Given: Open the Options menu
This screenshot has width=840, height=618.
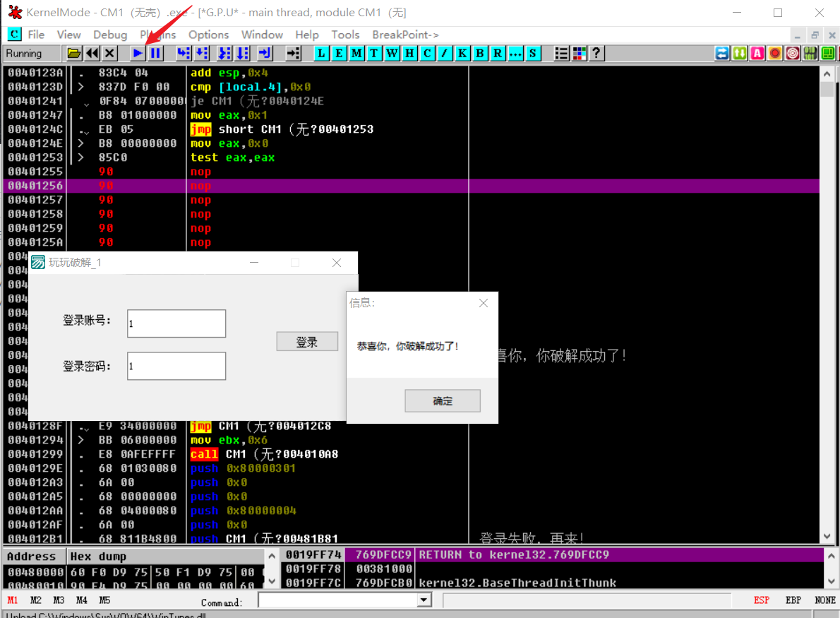Looking at the screenshot, I should [208, 35].
